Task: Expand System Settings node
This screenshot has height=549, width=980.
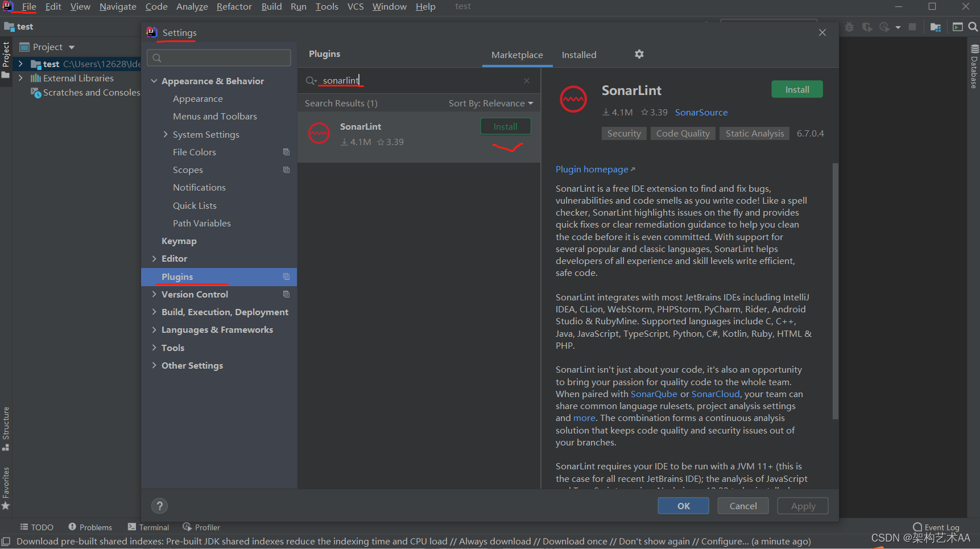Action: (x=166, y=134)
